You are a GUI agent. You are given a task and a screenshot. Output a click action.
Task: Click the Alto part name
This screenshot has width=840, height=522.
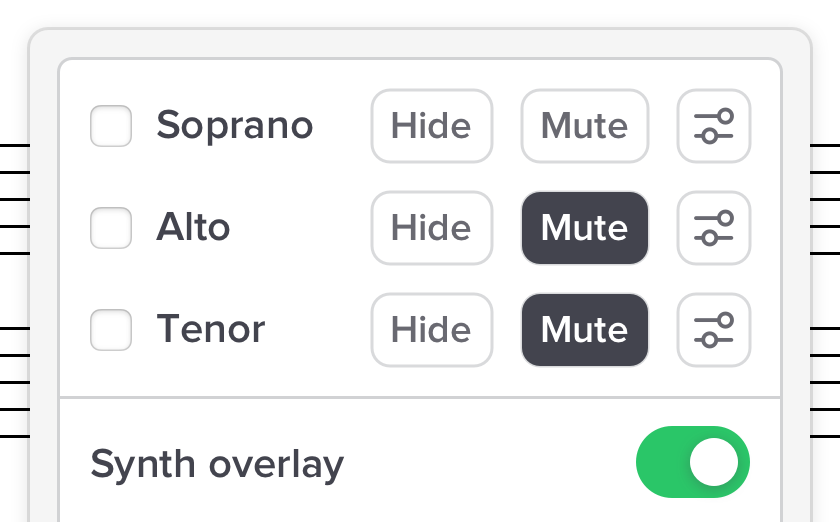pos(193,228)
